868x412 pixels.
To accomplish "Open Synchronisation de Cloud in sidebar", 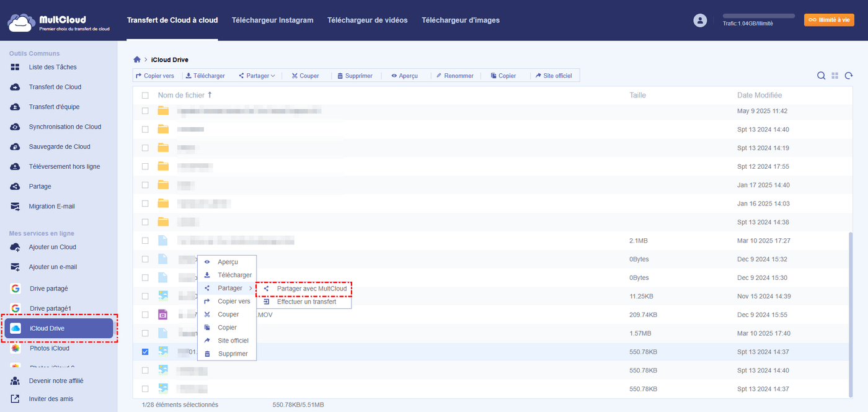I will (64, 127).
